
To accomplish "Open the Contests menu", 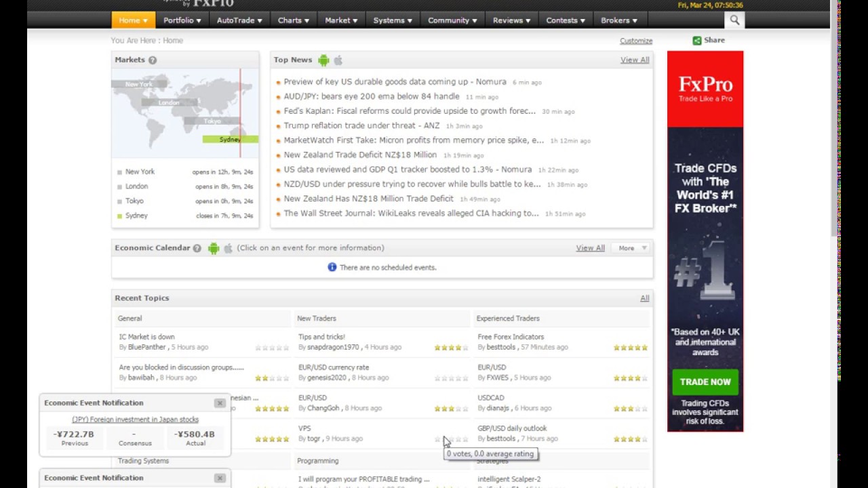I will [x=566, y=20].
